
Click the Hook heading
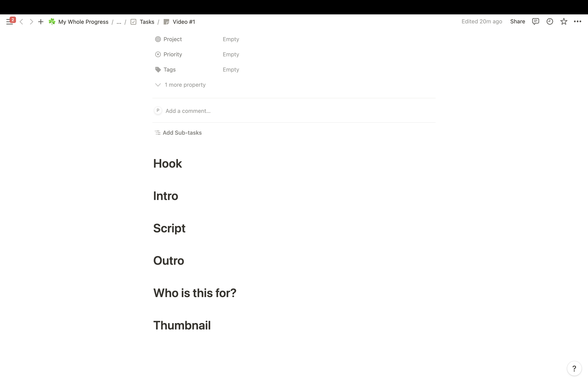[x=168, y=163]
